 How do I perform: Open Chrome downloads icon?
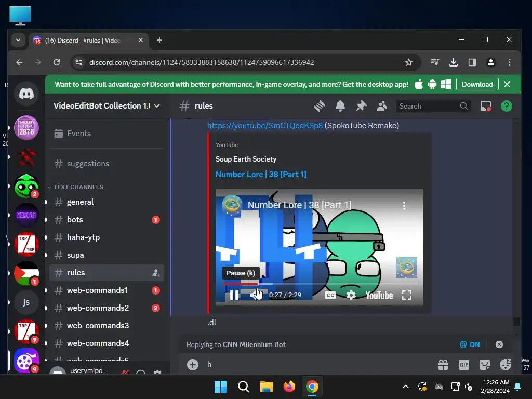pos(453,62)
